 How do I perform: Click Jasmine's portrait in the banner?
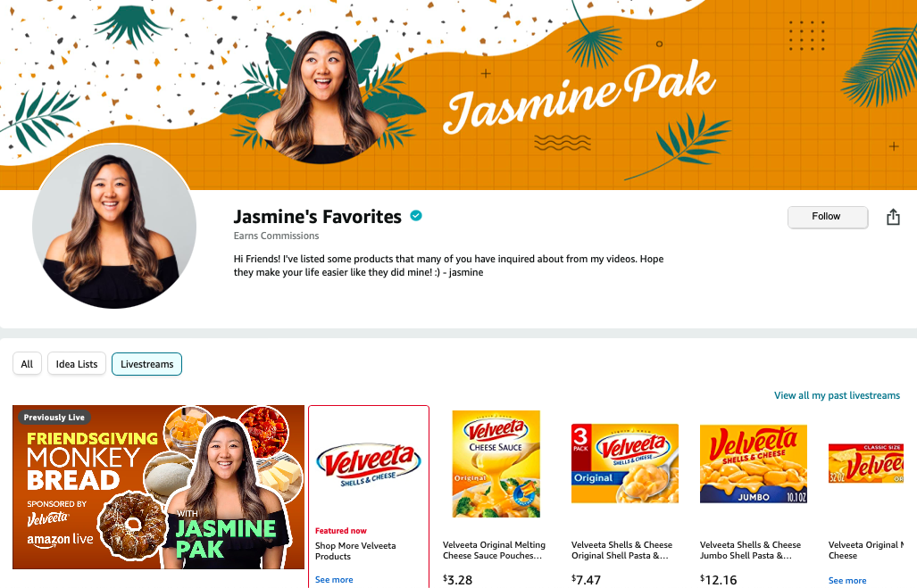tap(323, 96)
